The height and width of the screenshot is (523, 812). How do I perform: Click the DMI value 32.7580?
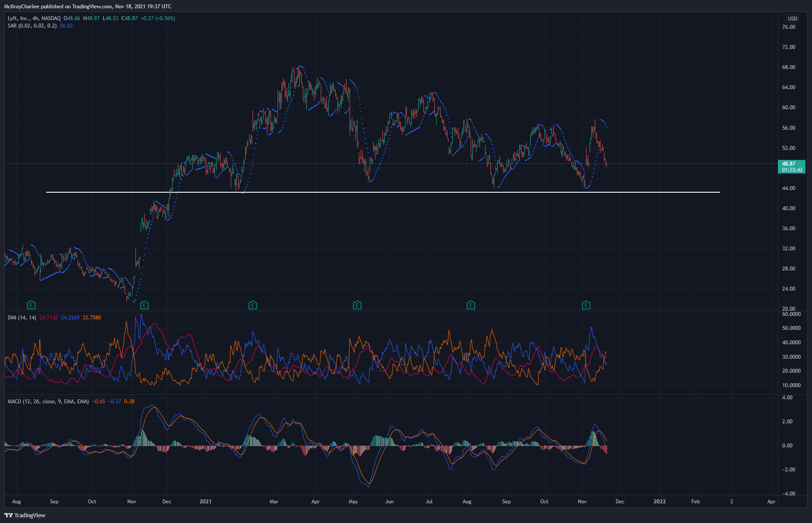tap(92, 318)
